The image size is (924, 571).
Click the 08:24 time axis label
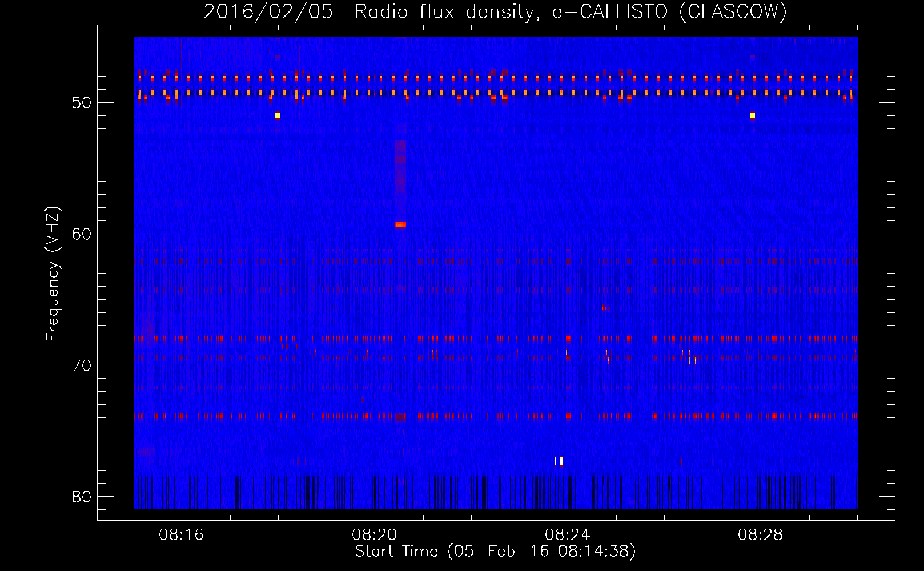tap(567, 535)
